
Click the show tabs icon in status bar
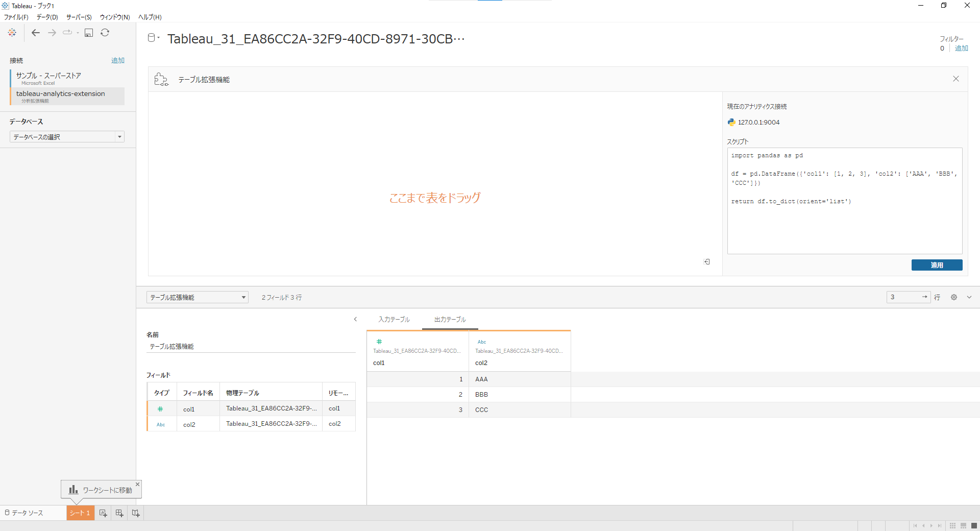(974, 526)
